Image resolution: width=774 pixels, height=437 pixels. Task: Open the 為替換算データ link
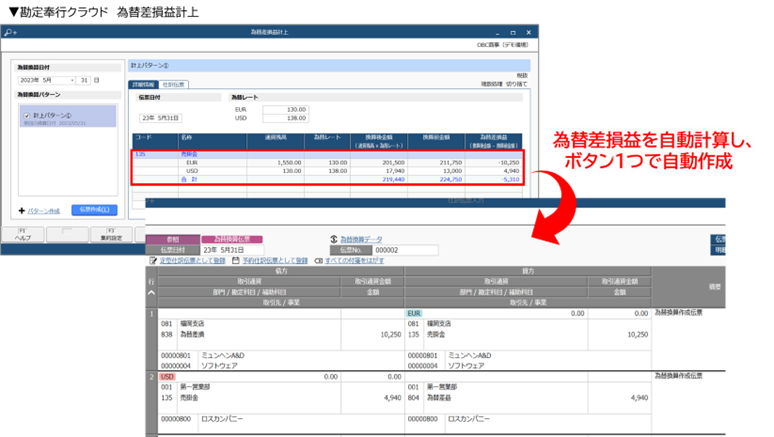(361, 239)
